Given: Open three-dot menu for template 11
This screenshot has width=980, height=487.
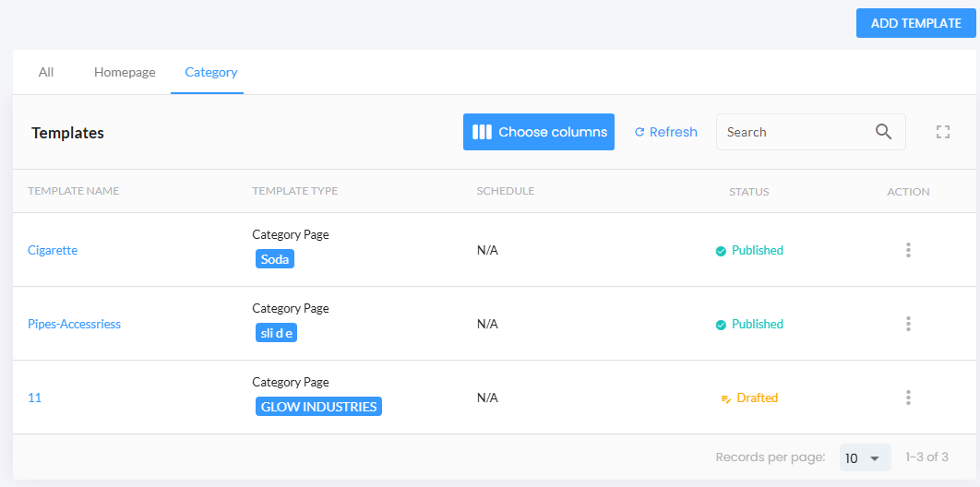Looking at the screenshot, I should tap(908, 398).
